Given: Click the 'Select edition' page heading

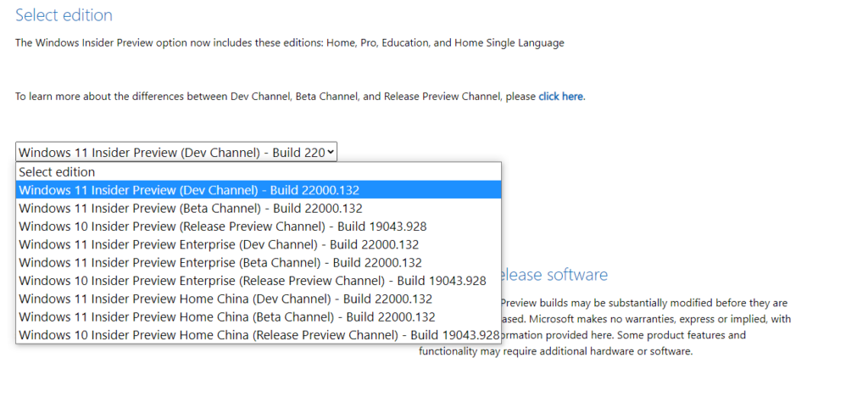Looking at the screenshot, I should click(x=64, y=15).
